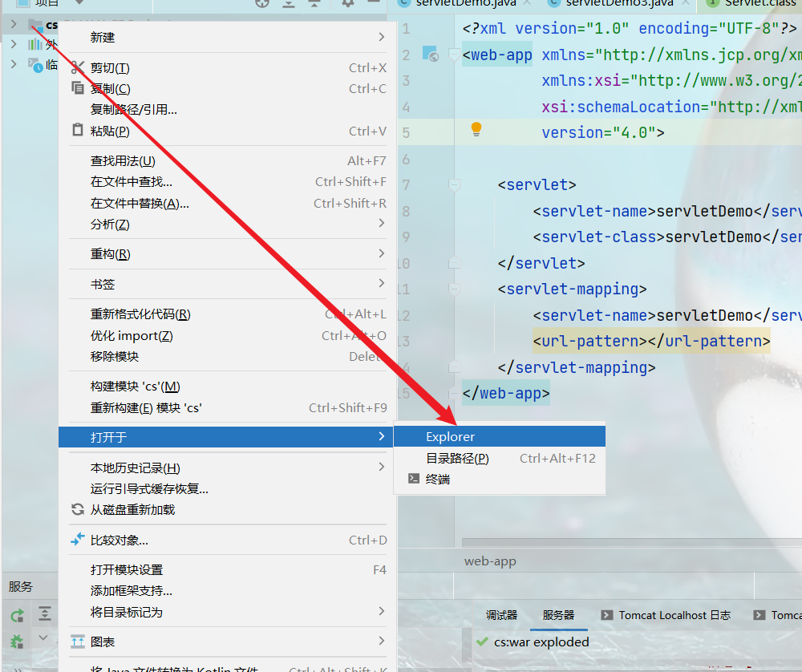This screenshot has width=802, height=672.
Task: Open the 服务器 tab
Action: (558, 615)
